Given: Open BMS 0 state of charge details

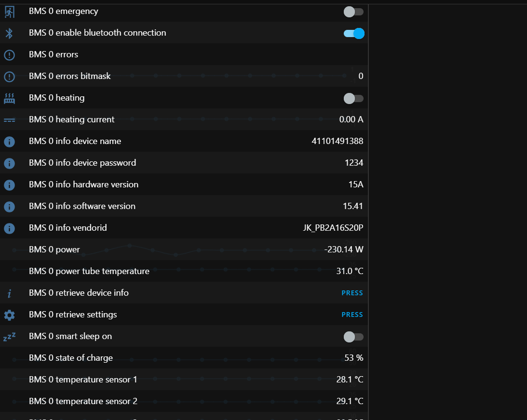Looking at the screenshot, I should pyautogui.click(x=184, y=358).
